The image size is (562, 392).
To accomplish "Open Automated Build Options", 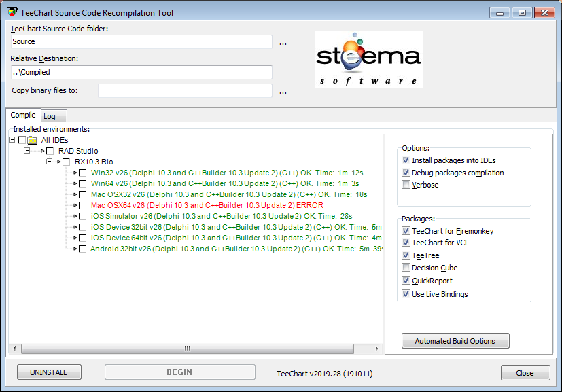I will [x=455, y=341].
